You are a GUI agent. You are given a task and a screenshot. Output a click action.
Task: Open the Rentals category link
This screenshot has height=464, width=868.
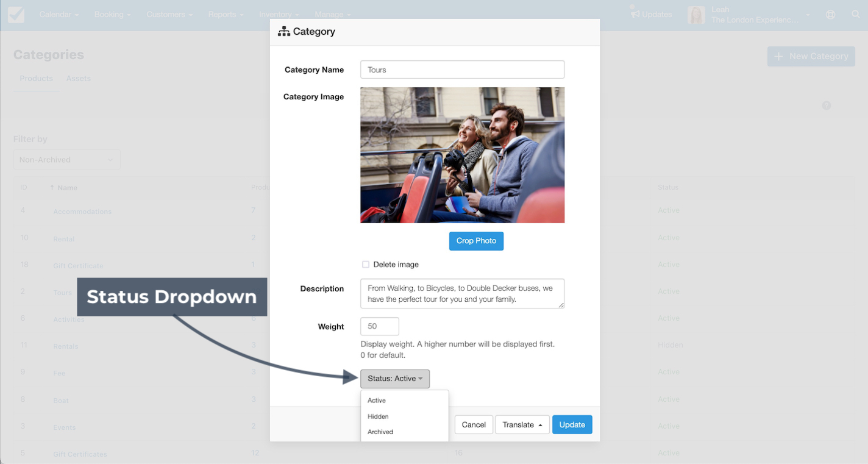tap(65, 346)
